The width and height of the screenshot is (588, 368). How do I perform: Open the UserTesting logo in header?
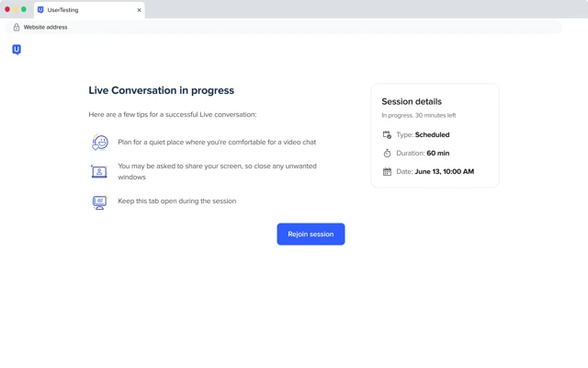(17, 50)
